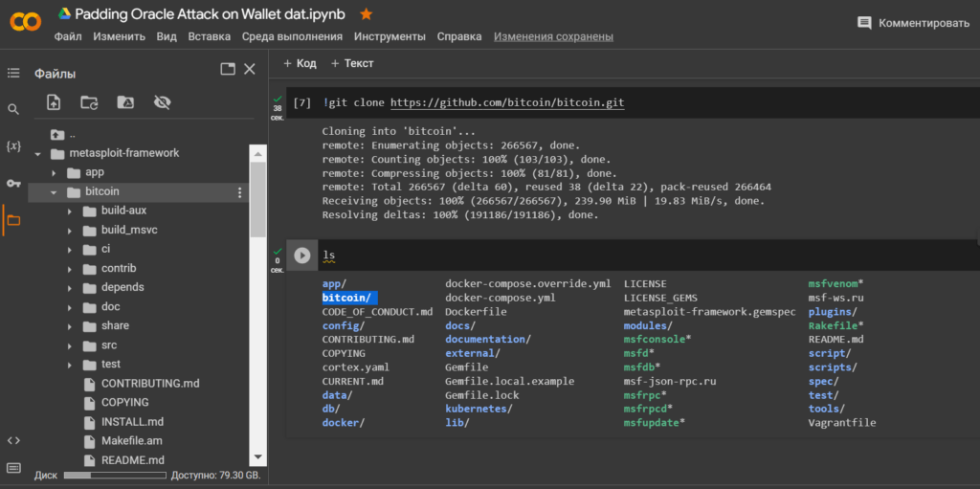Click the CONTRIBUTING.md file in tree
The image size is (980, 489).
(x=150, y=384)
